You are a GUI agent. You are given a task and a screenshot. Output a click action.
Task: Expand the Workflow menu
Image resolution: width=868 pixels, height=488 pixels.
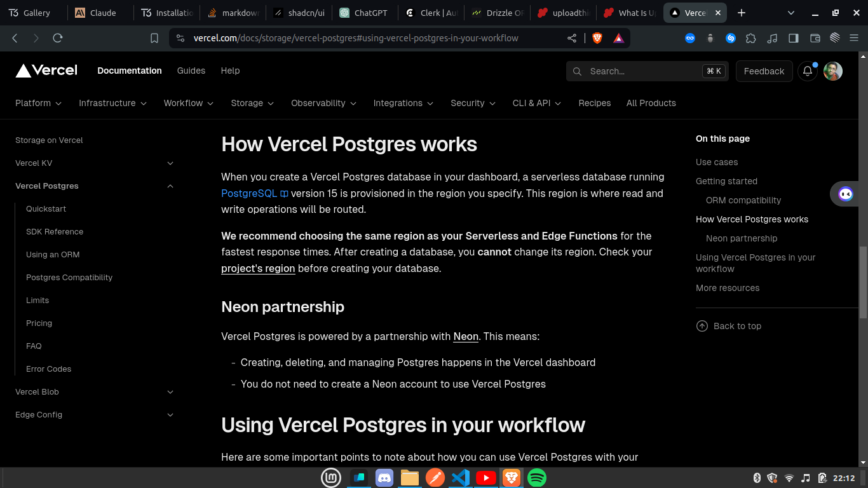pyautogui.click(x=189, y=103)
